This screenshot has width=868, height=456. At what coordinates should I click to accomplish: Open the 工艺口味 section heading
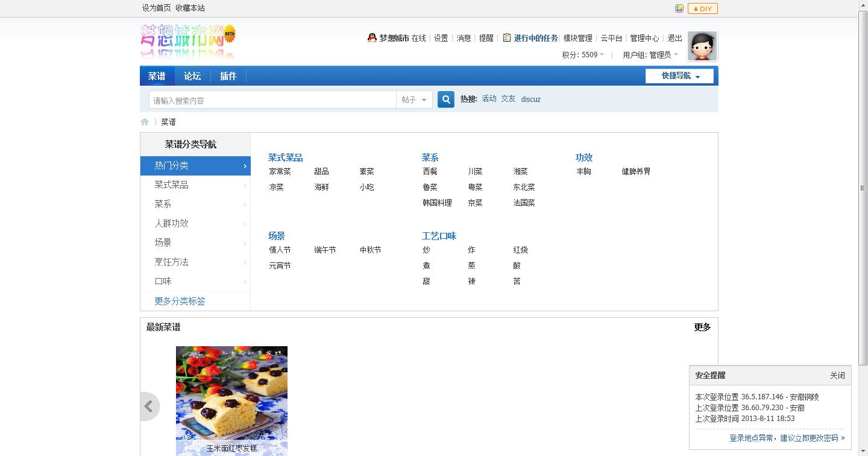point(439,236)
